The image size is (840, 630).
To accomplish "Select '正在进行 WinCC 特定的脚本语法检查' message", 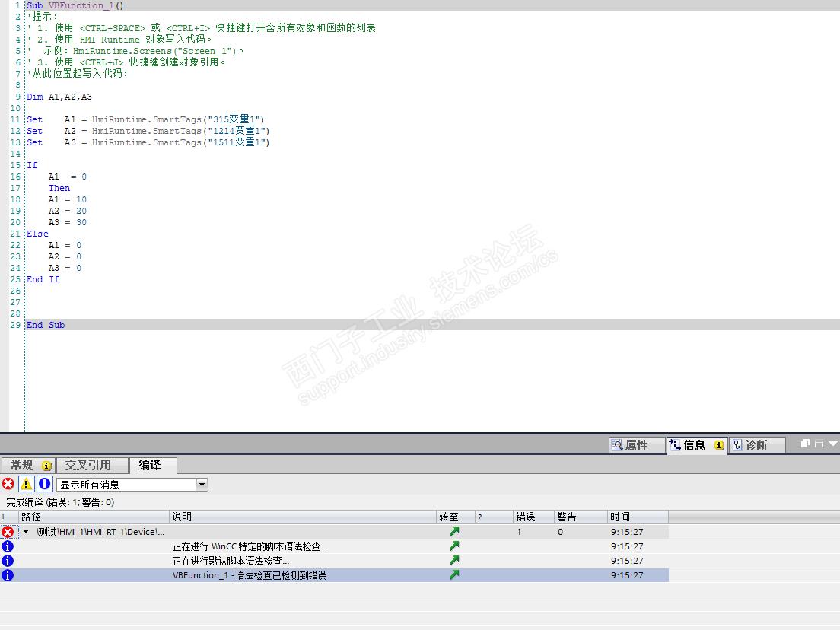I will [x=250, y=546].
